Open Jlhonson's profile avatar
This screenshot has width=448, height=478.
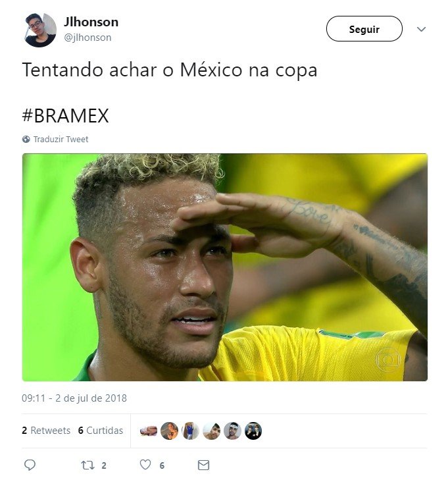[x=40, y=30]
